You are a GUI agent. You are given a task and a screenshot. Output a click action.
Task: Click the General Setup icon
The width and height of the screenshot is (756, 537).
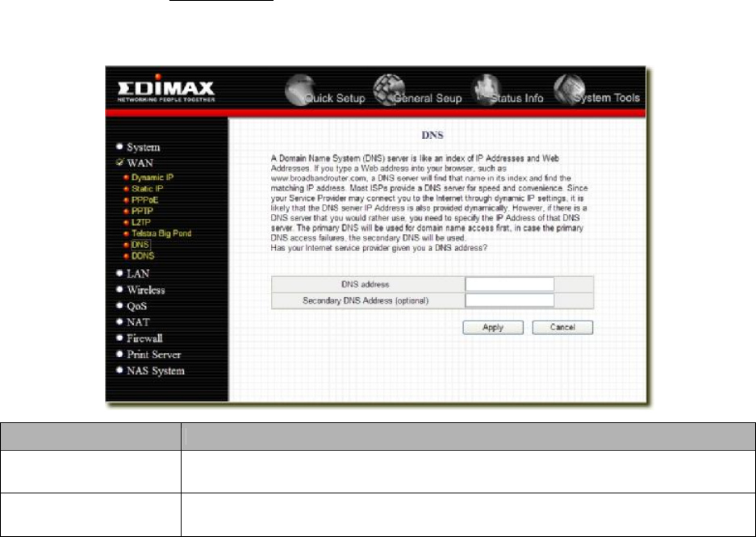pos(389,90)
